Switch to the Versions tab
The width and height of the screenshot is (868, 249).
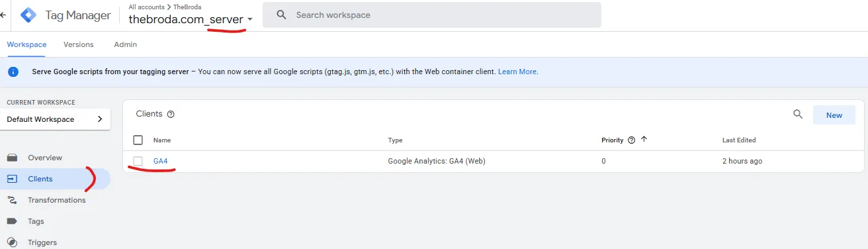pyautogui.click(x=78, y=44)
